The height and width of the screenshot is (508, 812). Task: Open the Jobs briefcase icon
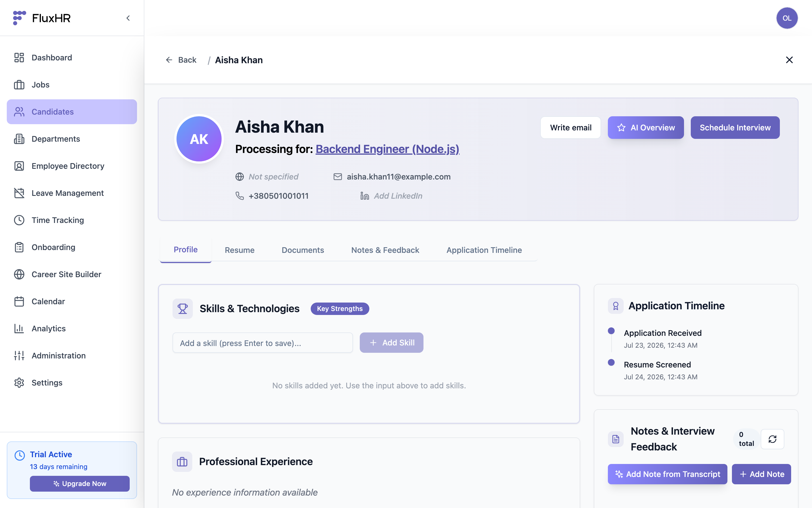tap(19, 85)
